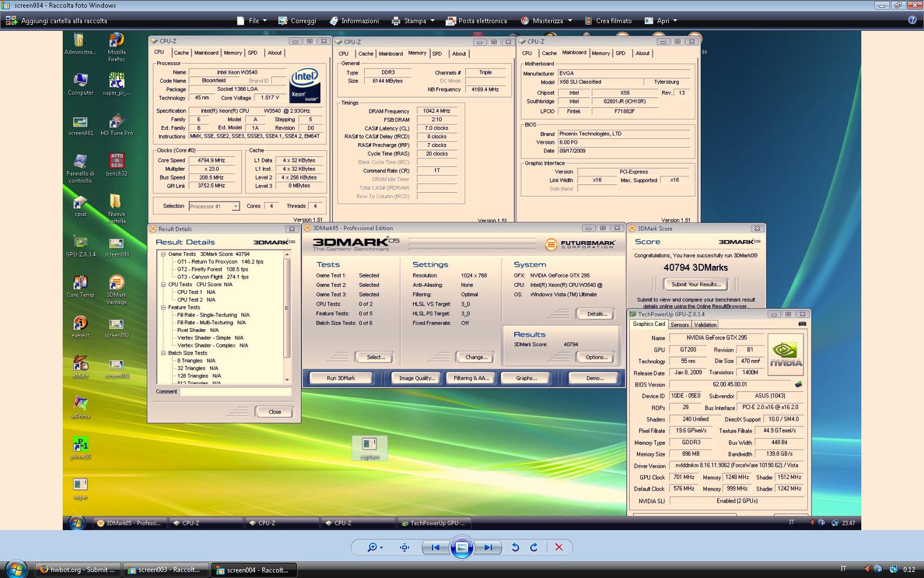Open the bench32 ATTO SCSI icon
The height and width of the screenshot is (578, 924).
[117, 165]
